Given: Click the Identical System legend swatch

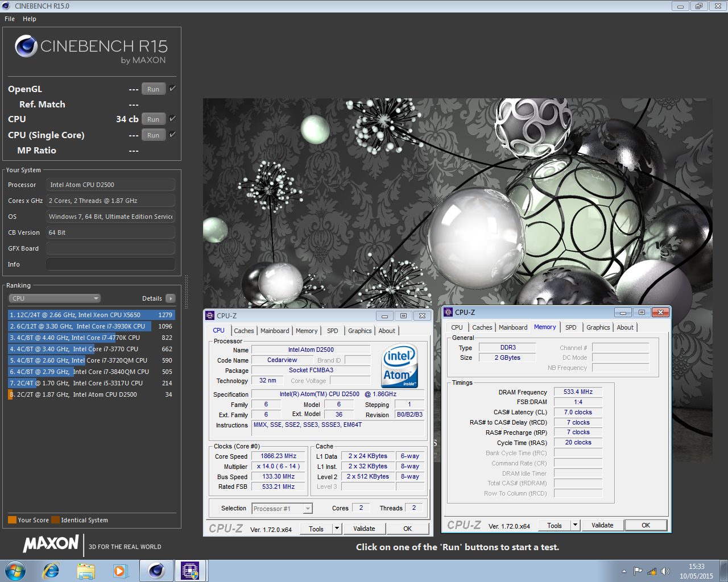Looking at the screenshot, I should click(55, 520).
